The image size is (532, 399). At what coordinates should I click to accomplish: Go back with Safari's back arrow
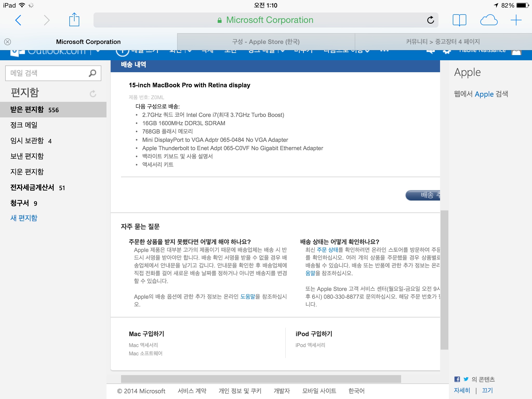click(18, 20)
